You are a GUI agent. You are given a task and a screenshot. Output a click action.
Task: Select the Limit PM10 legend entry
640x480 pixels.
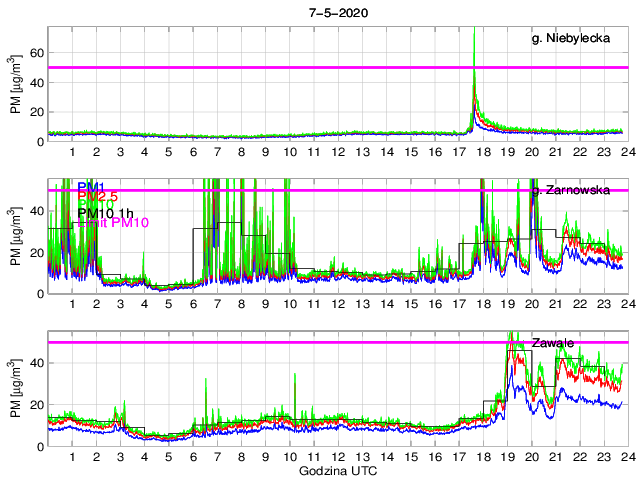(110, 223)
